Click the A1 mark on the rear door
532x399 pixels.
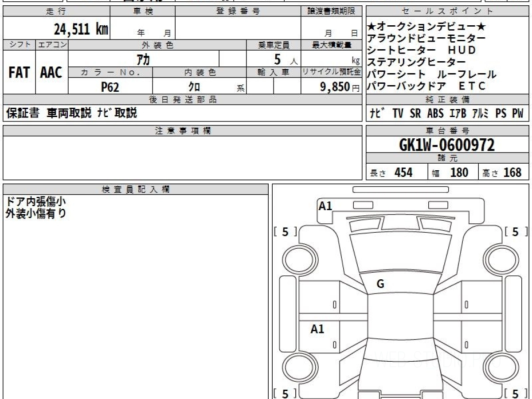coord(317,329)
